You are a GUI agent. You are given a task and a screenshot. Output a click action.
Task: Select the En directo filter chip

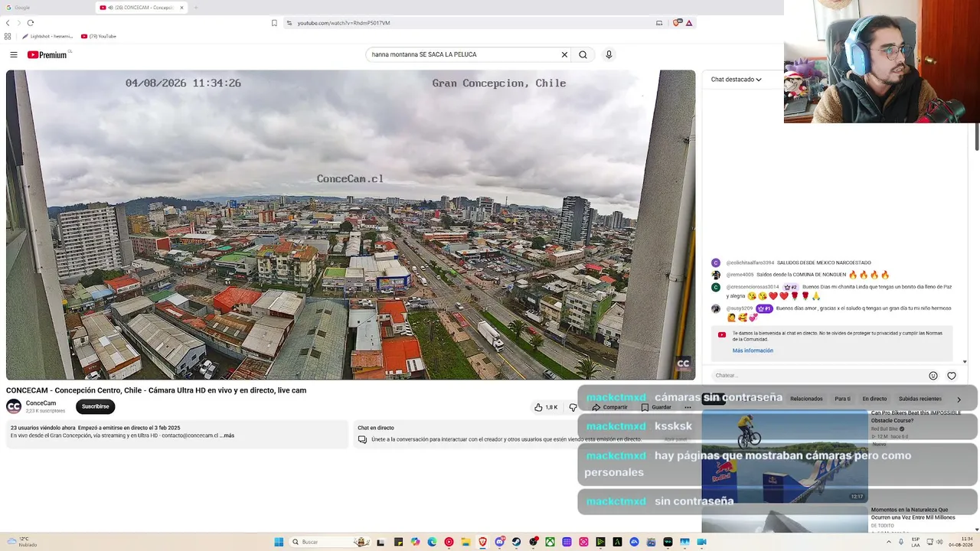[874, 399]
